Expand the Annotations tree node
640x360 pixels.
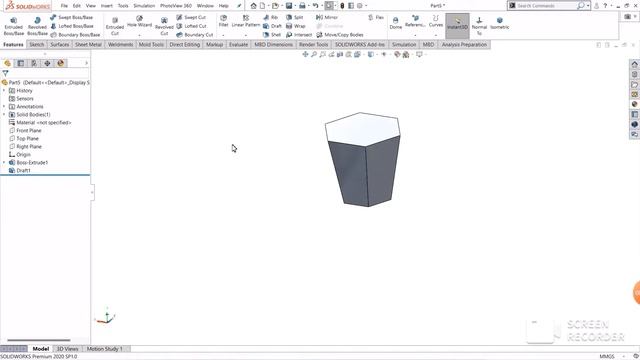(x=4, y=107)
